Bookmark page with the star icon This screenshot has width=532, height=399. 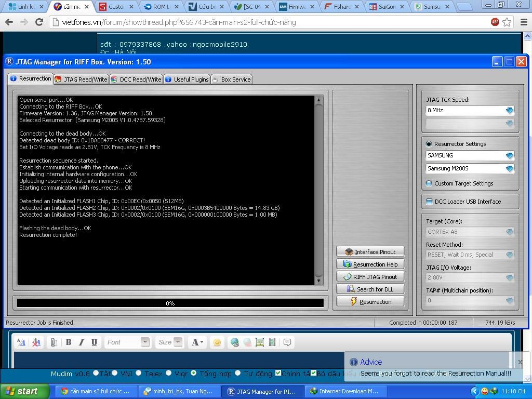coord(507,22)
